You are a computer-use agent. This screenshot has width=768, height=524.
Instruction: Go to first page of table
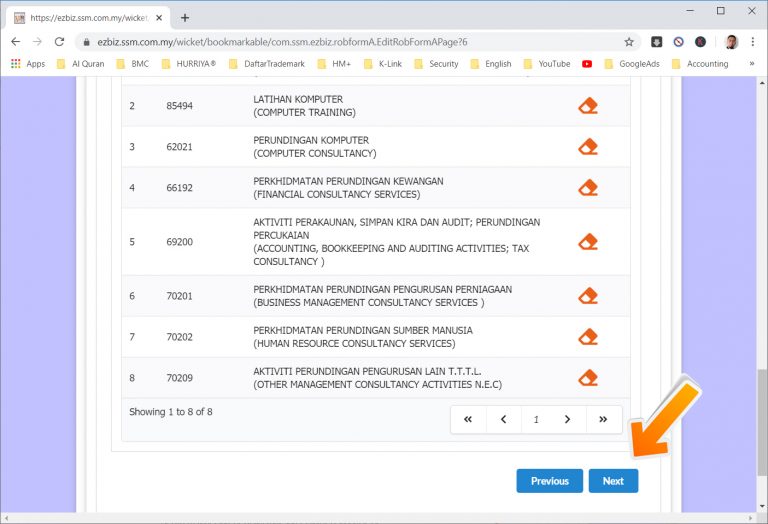(468, 419)
